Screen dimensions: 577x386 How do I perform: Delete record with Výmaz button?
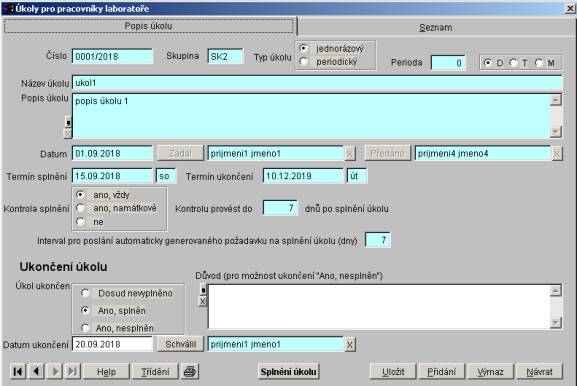point(490,372)
